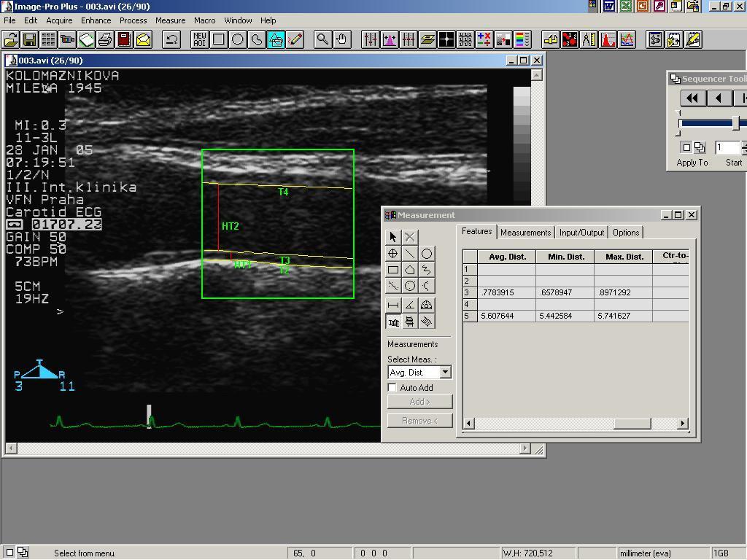Click the undo arrow icon
The width and height of the screenshot is (747, 560).
click(x=171, y=39)
